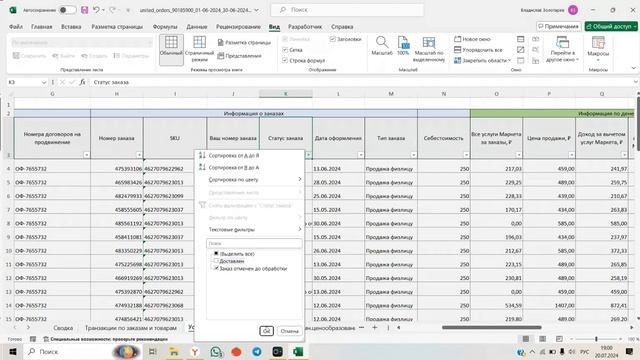Click the Windows Start button
The width and height of the screenshot is (640, 360).
(x=13, y=351)
